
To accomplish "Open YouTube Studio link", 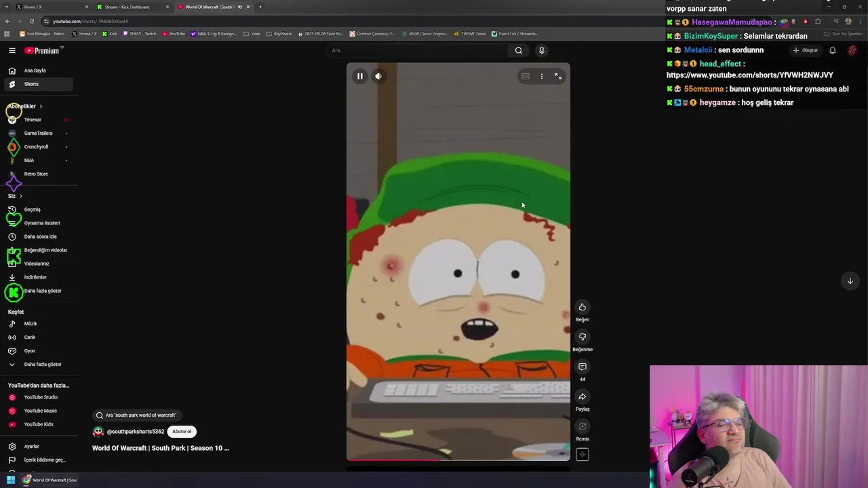I will click(38, 397).
